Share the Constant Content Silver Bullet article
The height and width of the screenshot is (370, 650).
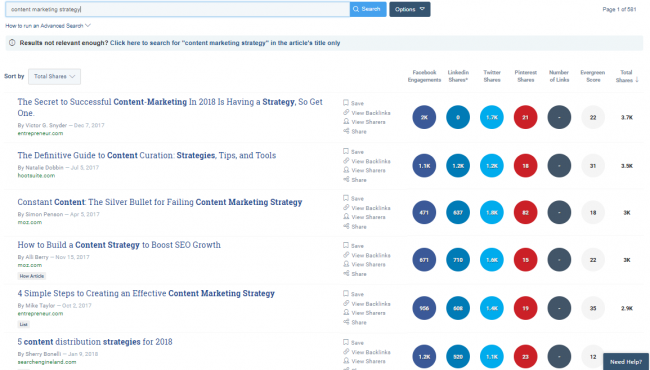pos(355,227)
